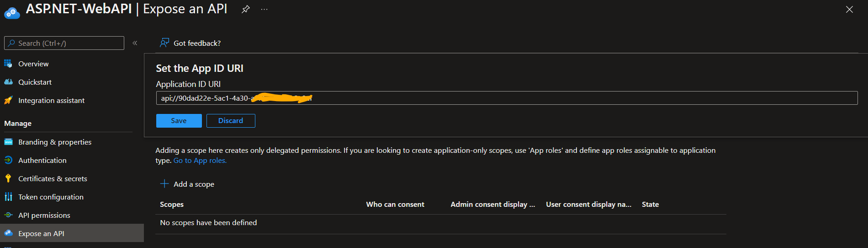Image resolution: width=868 pixels, height=248 pixels.
Task: Discard the App ID URI changes
Action: point(231,121)
